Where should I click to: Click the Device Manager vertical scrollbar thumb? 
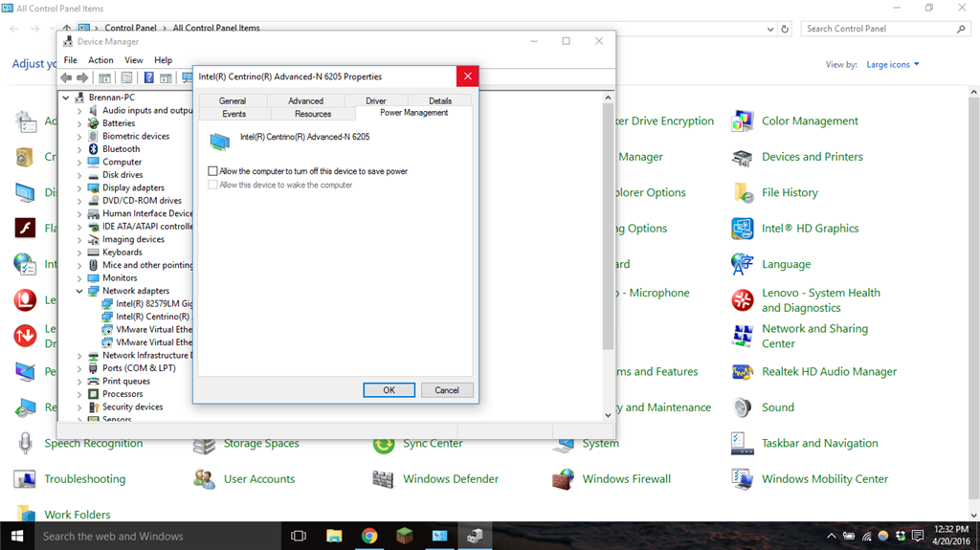608,227
